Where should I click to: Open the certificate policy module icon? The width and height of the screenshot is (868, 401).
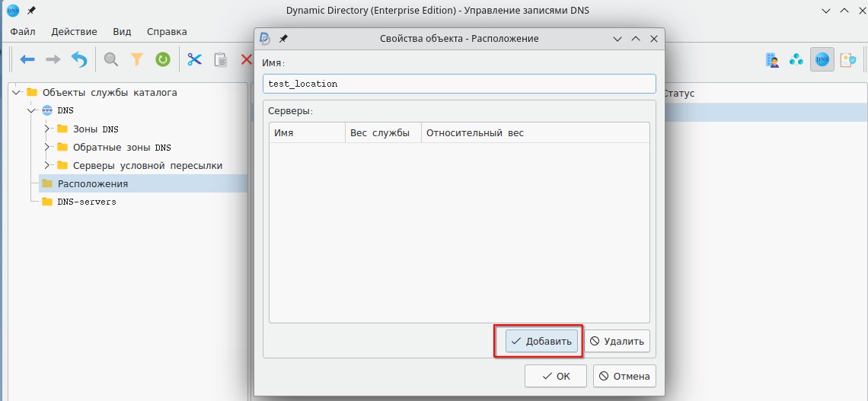click(x=847, y=59)
